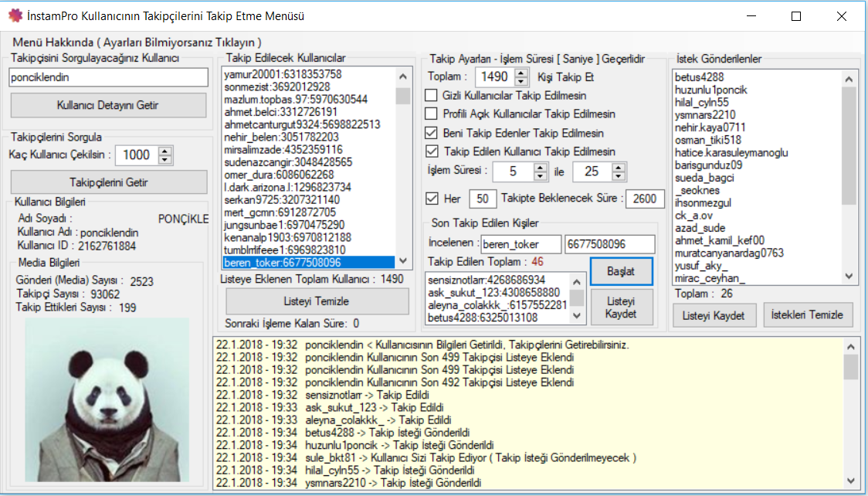Image resolution: width=868 pixels, height=496 pixels.
Task: Select hilal_cyln55 in İstek Gönderilenler
Action: pyautogui.click(x=756, y=103)
